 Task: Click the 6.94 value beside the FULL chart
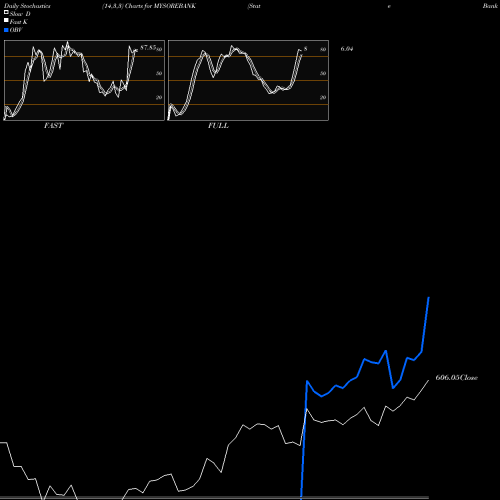[x=347, y=49]
